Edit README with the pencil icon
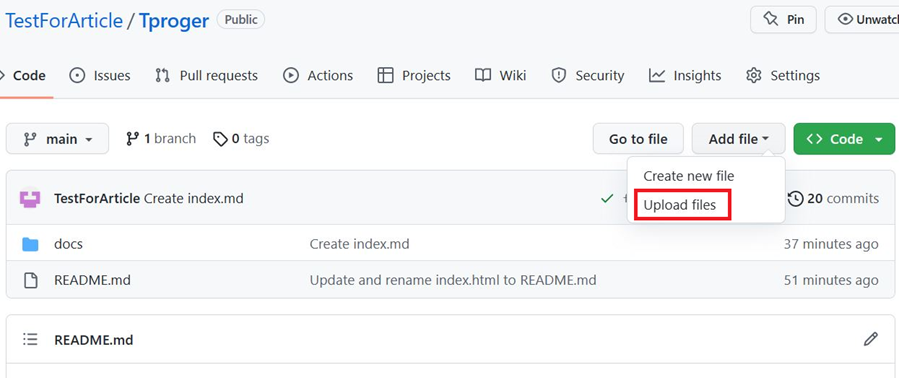 pyautogui.click(x=870, y=339)
